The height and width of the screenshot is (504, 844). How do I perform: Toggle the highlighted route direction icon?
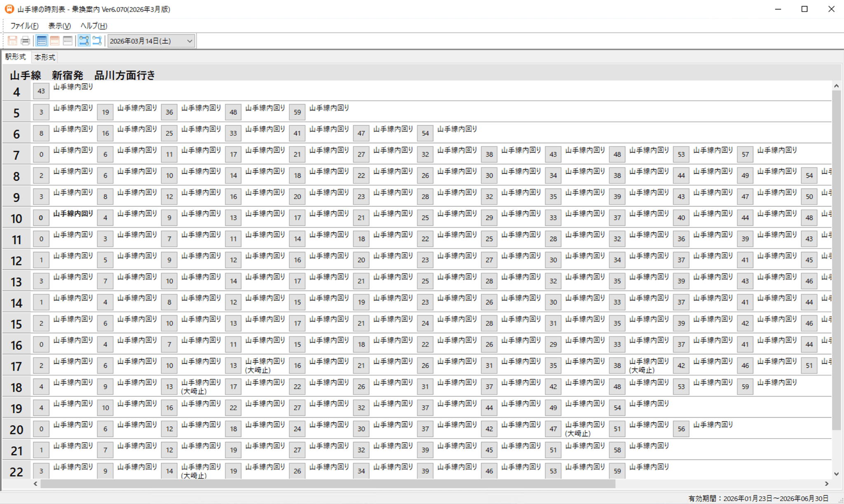pyautogui.click(x=84, y=41)
